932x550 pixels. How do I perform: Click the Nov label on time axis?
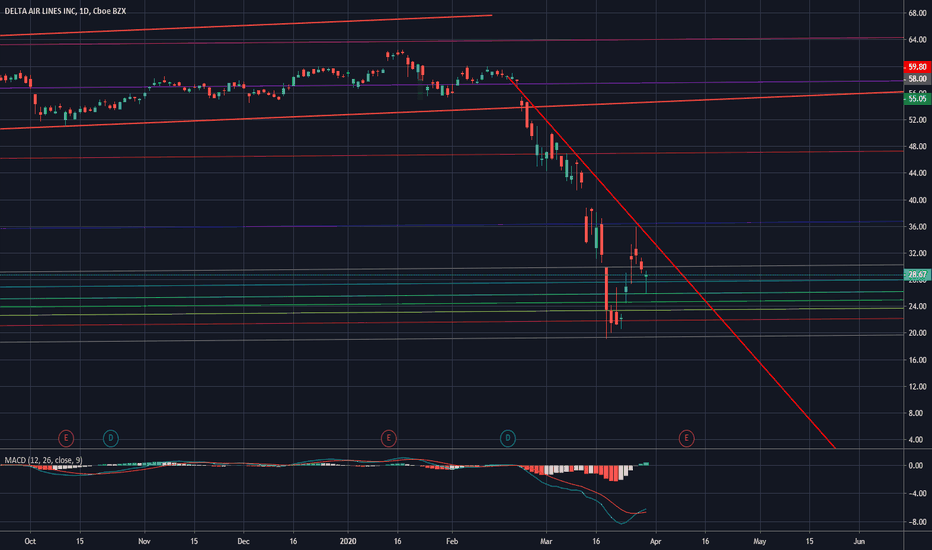(144, 541)
